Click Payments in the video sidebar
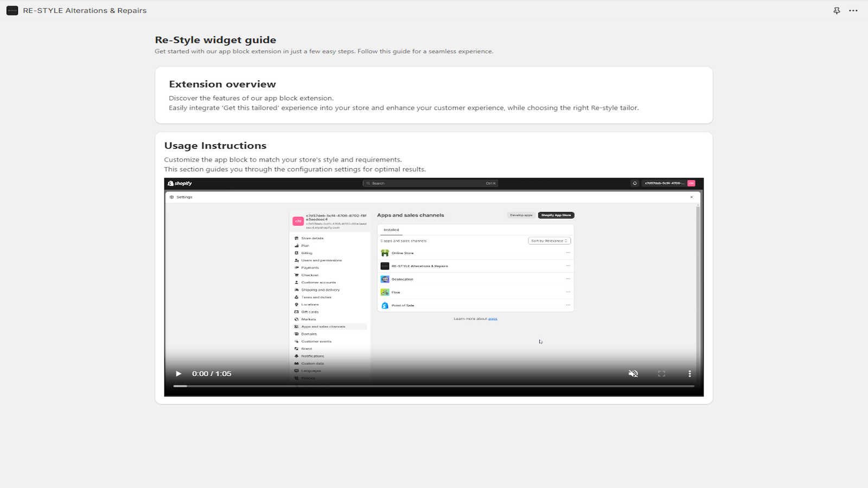 click(x=310, y=268)
